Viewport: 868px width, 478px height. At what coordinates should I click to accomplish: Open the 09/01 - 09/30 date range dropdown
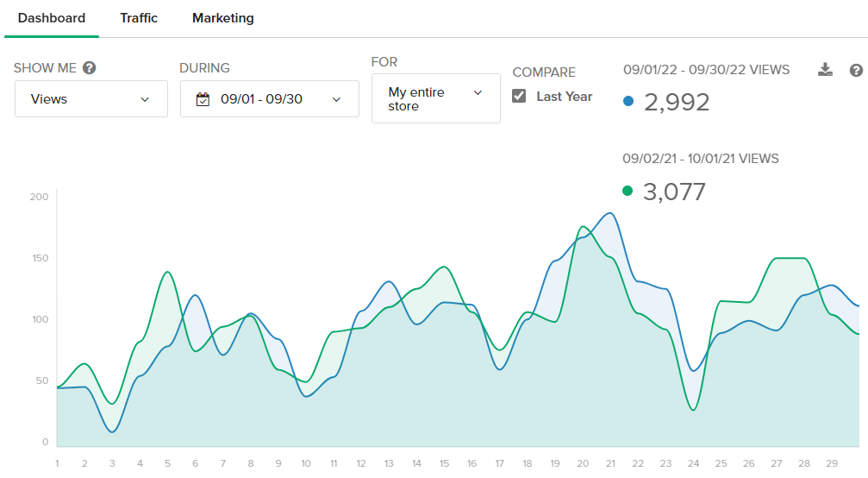pyautogui.click(x=269, y=99)
